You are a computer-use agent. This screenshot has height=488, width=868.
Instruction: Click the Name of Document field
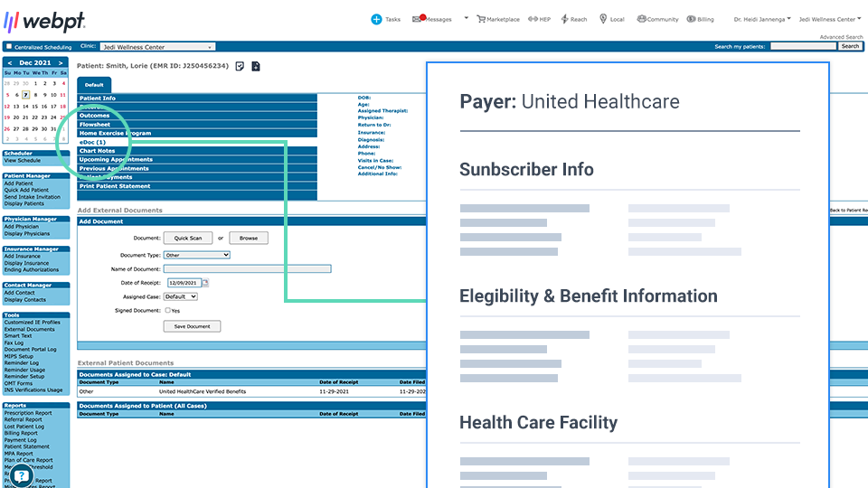(247, 269)
